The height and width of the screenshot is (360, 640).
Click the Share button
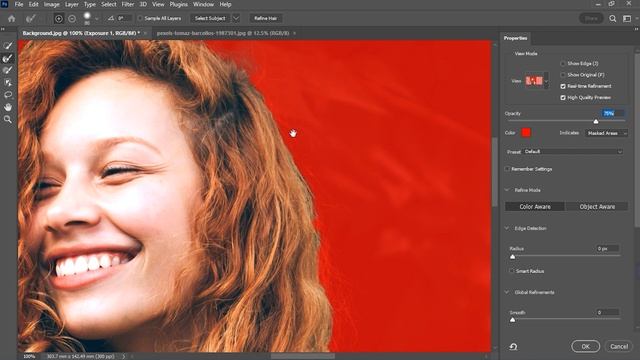[x=591, y=18]
